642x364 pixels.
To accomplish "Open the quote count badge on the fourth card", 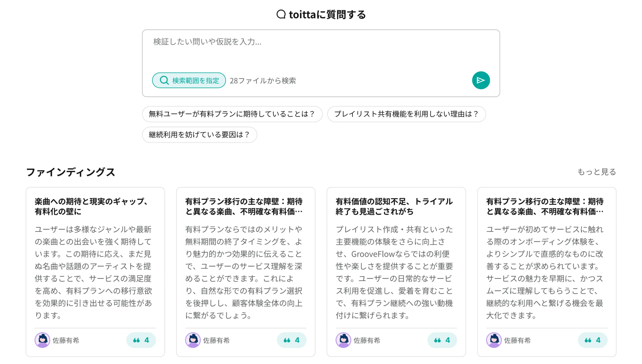I will pos(592,340).
